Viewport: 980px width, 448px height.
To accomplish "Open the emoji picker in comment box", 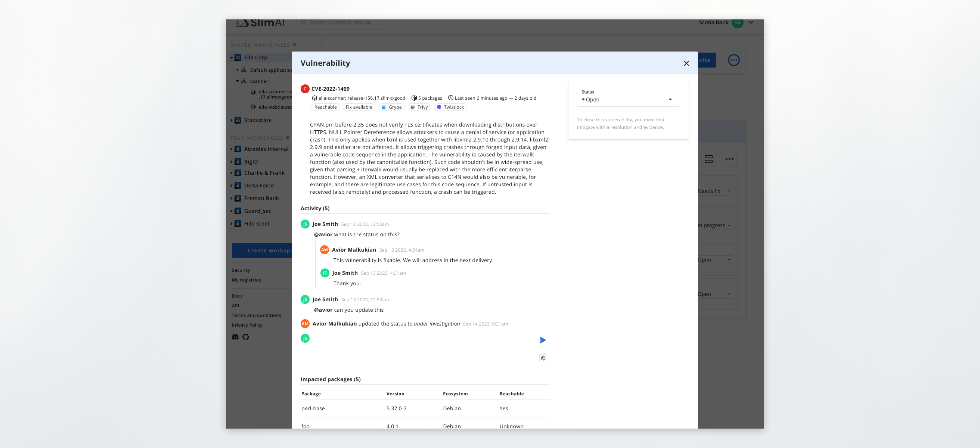I will tap(543, 358).
